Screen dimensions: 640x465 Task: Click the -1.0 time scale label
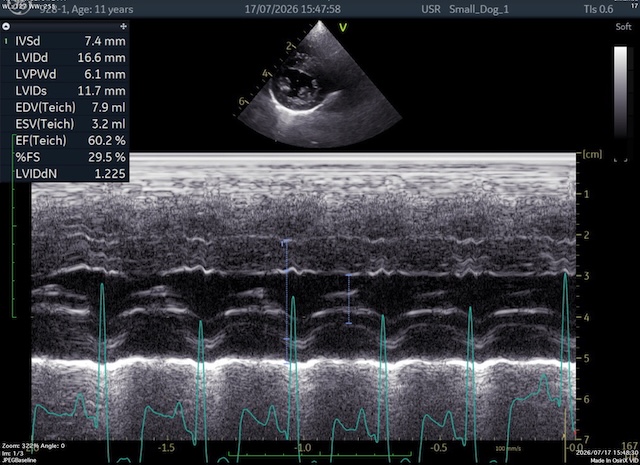pos(303,447)
